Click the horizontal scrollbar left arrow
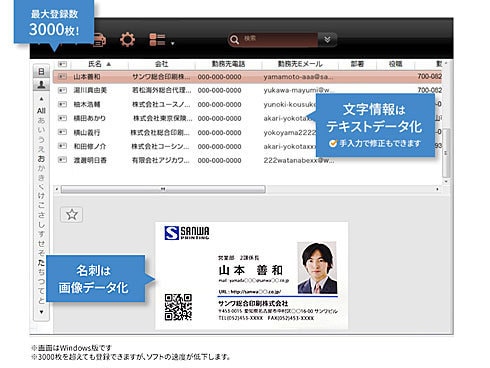490x368 pixels. pos(57,189)
